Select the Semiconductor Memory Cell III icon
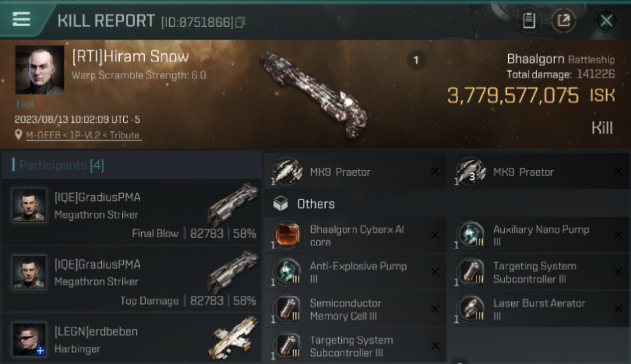 point(287,309)
